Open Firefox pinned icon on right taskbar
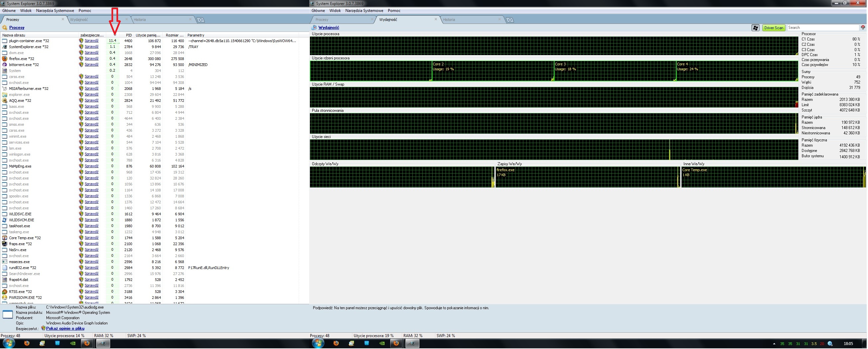Image resolution: width=868 pixels, height=349 pixels. [x=336, y=344]
